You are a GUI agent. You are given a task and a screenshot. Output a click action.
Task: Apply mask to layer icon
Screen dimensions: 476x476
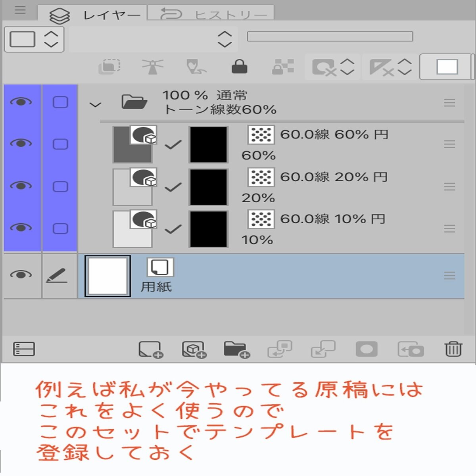click(411, 349)
